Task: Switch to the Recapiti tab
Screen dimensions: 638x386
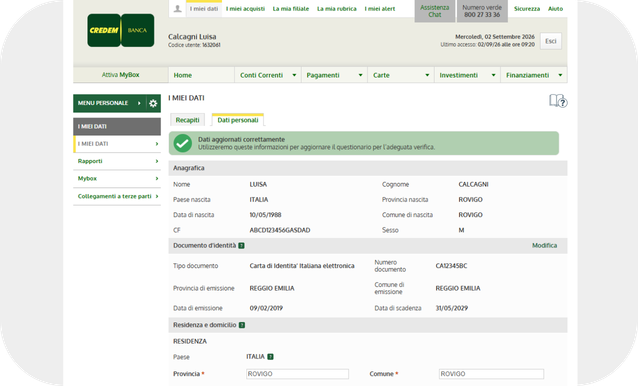Action: (188, 120)
